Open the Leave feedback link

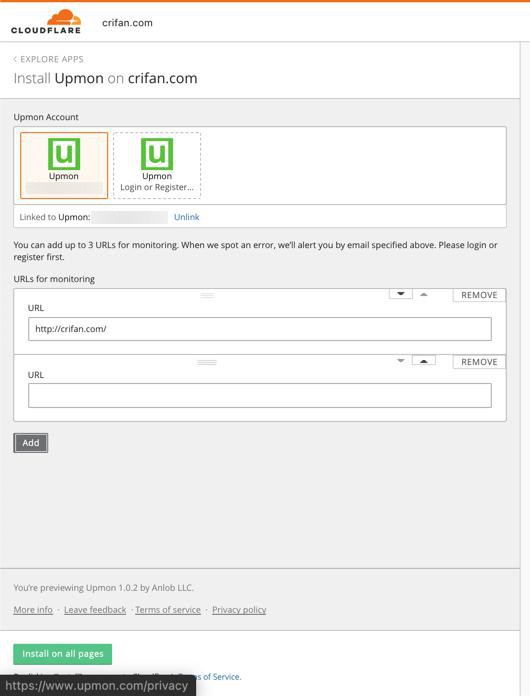click(95, 610)
